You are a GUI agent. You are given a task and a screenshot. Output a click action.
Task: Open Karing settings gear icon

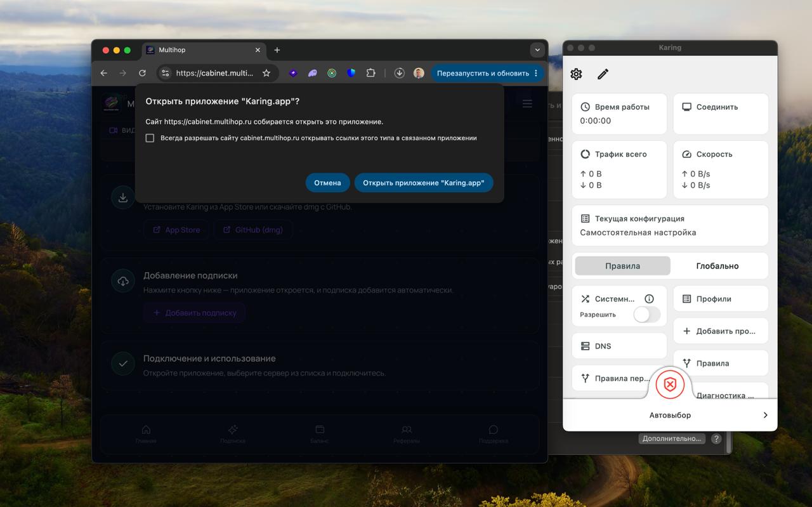[576, 74]
